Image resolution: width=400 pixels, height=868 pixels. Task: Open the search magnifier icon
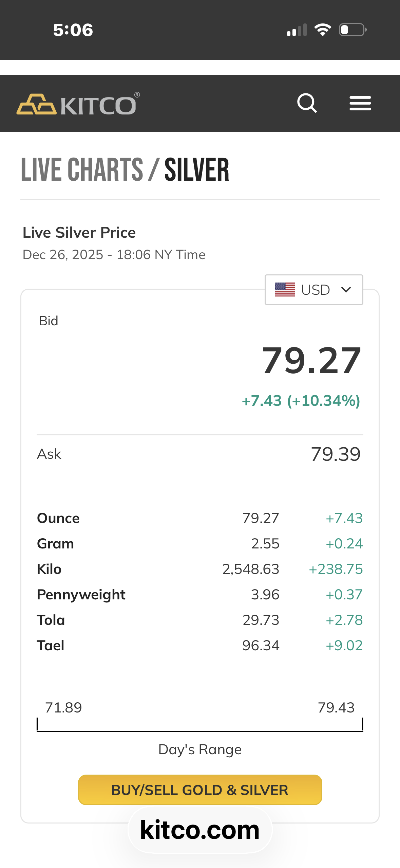(307, 103)
